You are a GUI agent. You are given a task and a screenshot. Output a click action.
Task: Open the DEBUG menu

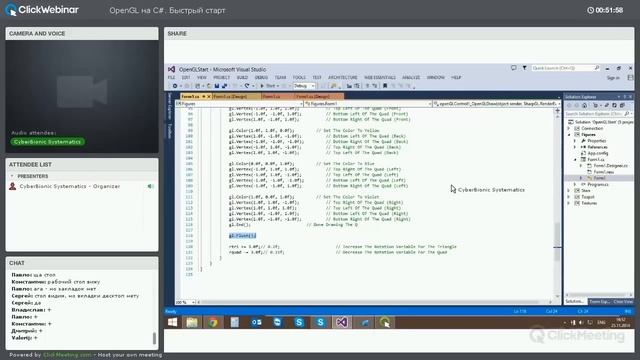tap(261, 78)
